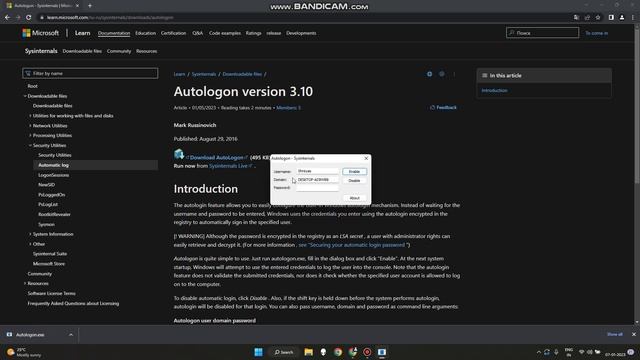Open the Education menu item

click(x=145, y=33)
